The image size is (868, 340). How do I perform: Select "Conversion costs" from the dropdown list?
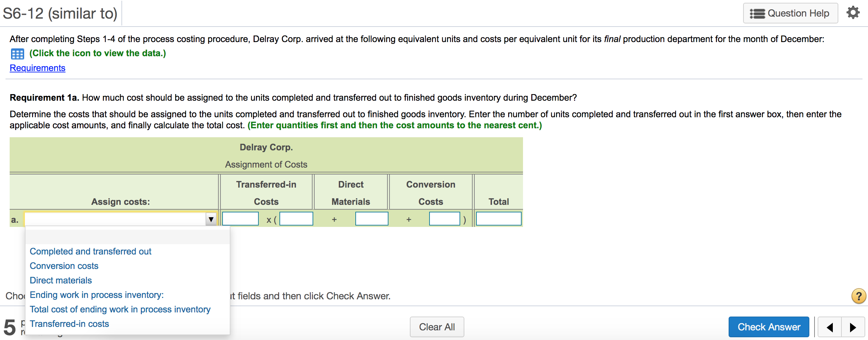point(64,266)
